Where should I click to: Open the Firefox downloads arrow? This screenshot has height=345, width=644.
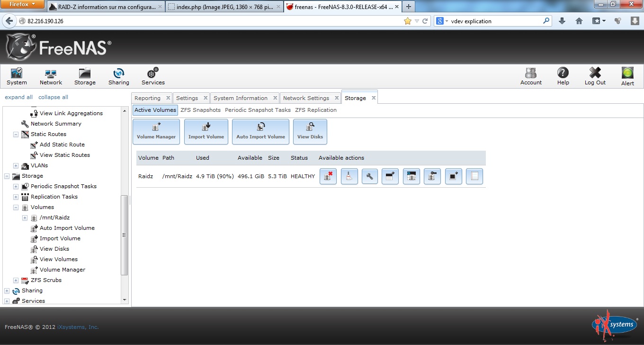[562, 21]
